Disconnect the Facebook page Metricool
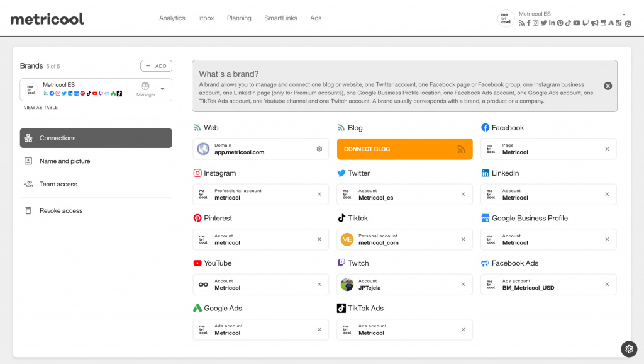Image resolution: width=644 pixels, height=364 pixels. 607,149
